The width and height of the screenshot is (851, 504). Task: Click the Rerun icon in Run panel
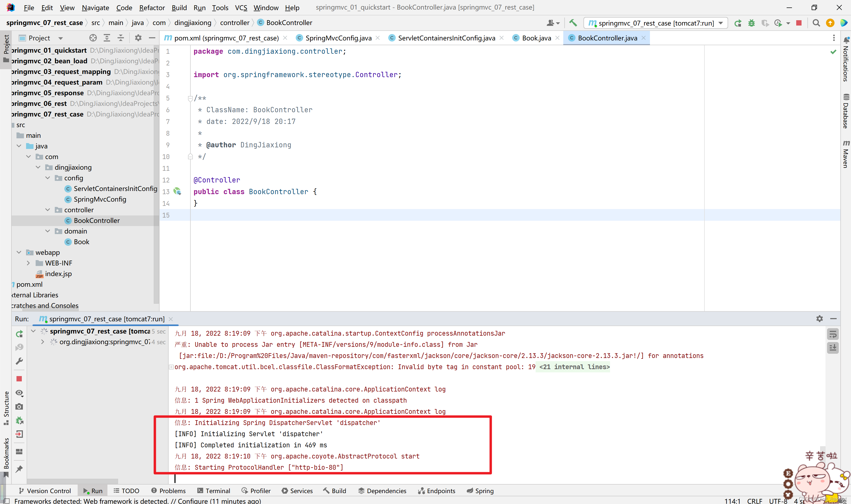19,334
